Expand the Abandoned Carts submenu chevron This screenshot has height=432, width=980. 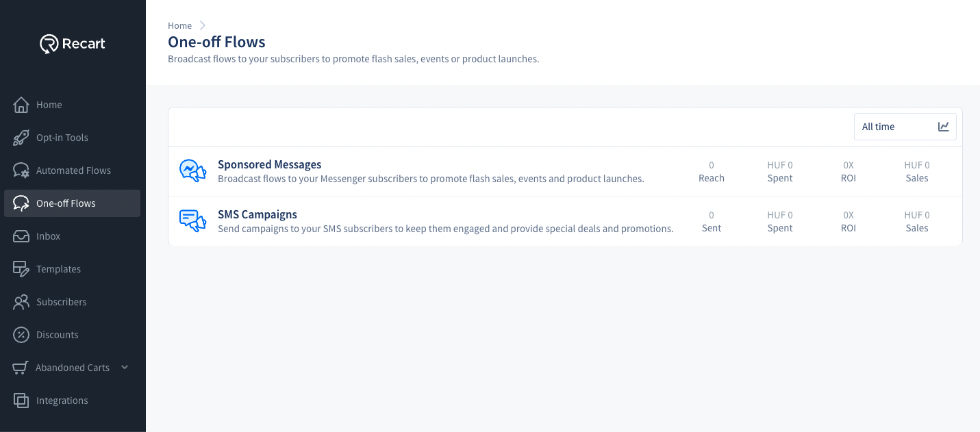click(125, 367)
